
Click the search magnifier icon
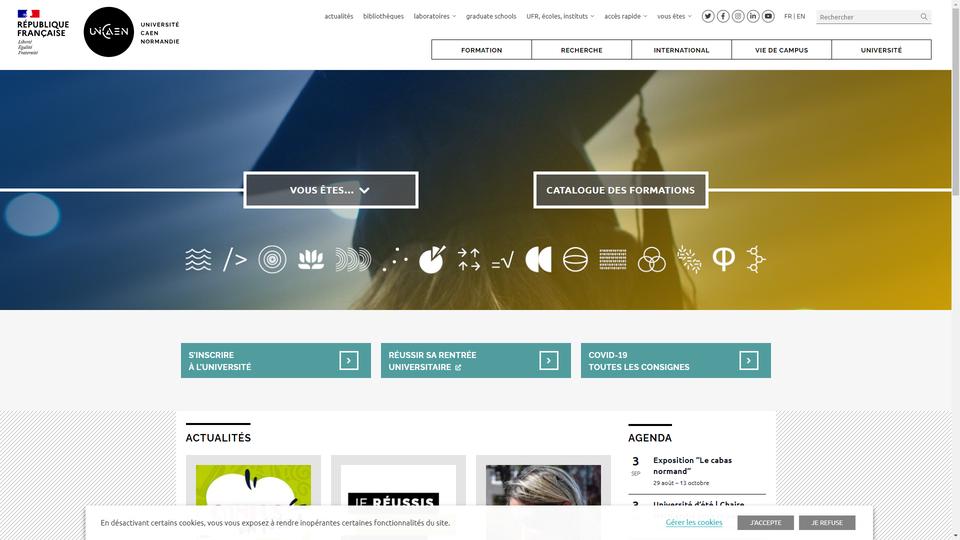924,17
